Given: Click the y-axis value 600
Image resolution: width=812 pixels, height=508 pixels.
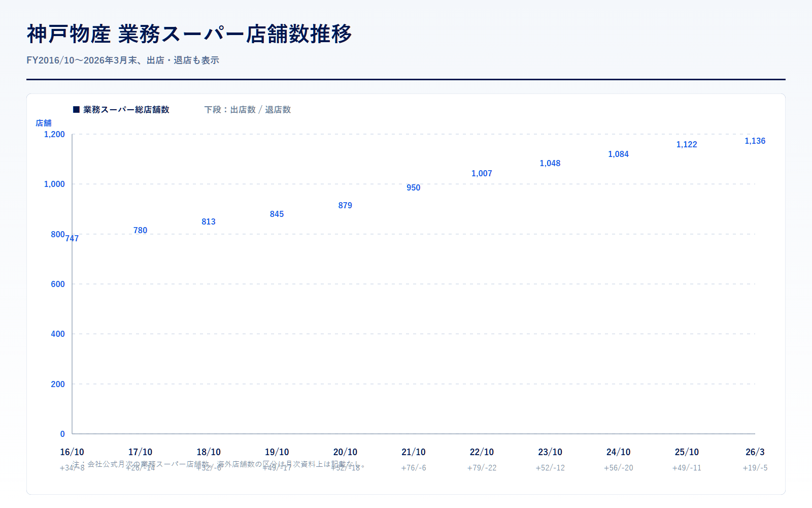Looking at the screenshot, I should (58, 284).
